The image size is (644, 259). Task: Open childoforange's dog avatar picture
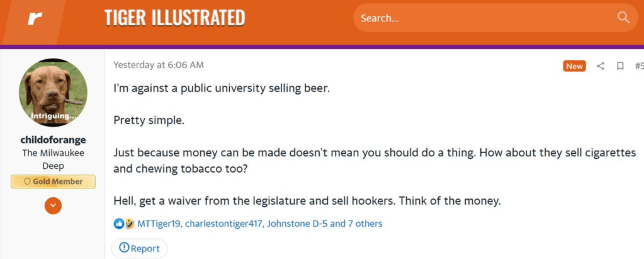(53, 92)
